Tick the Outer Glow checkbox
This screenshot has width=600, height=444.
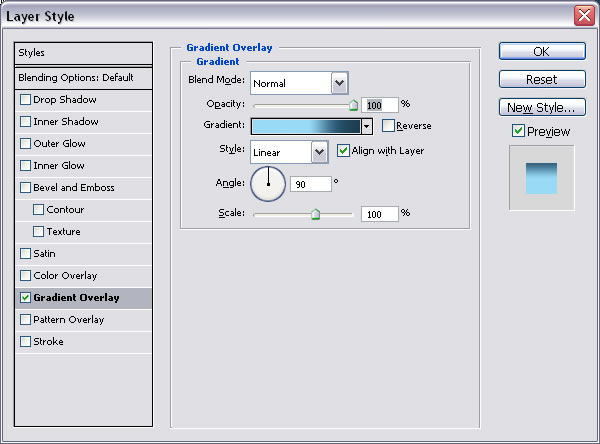coord(25,144)
